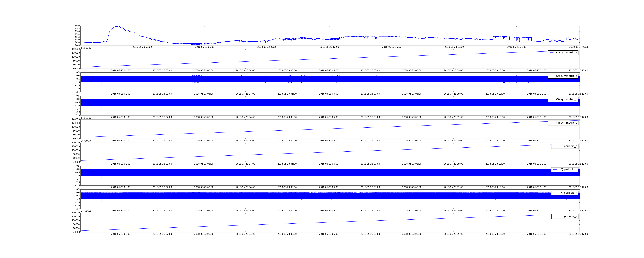Select the 84.6 y-axis tick label
The height and width of the screenshot is (258, 644).
tap(77, 45)
